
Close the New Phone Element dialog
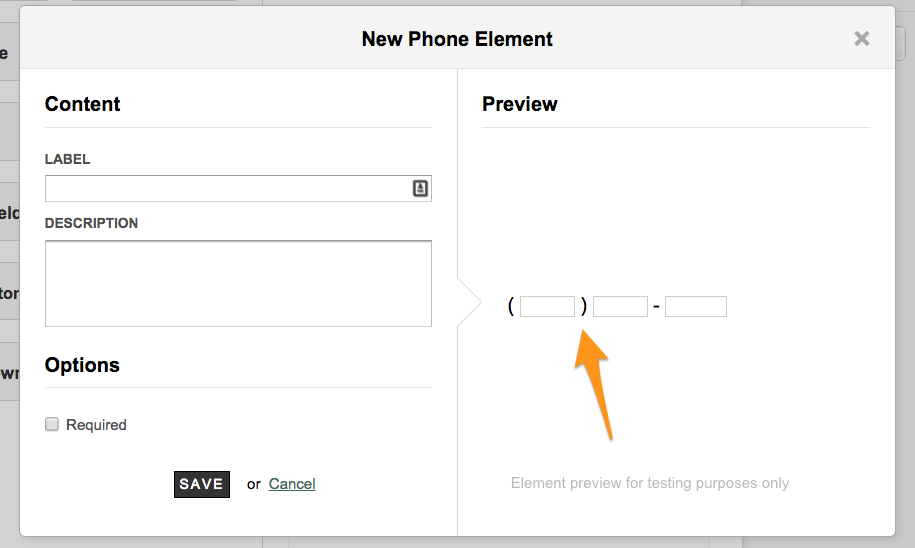861,39
